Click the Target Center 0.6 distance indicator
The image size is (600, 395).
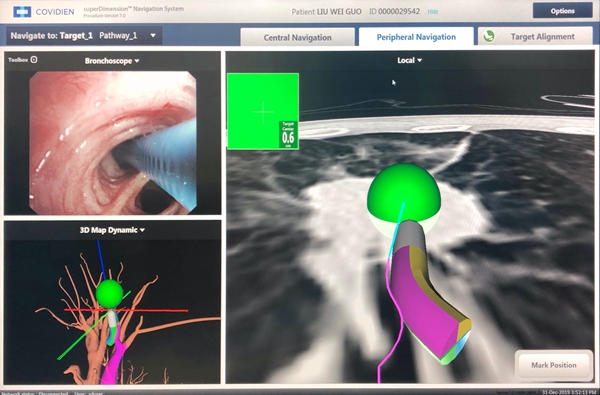[x=288, y=134]
